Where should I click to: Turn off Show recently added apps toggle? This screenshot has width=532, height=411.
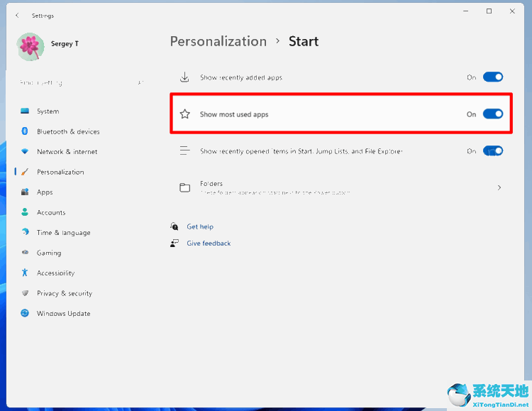493,77
